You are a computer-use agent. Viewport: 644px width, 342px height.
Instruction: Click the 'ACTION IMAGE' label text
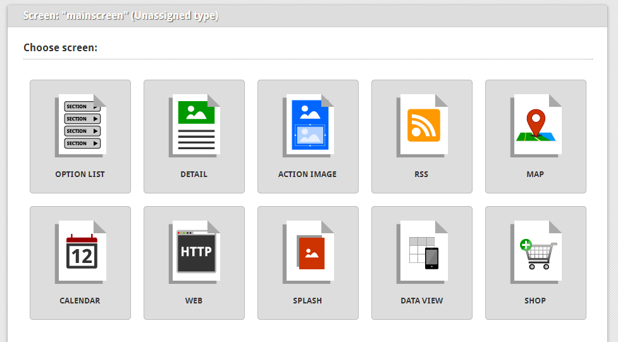pos(307,174)
